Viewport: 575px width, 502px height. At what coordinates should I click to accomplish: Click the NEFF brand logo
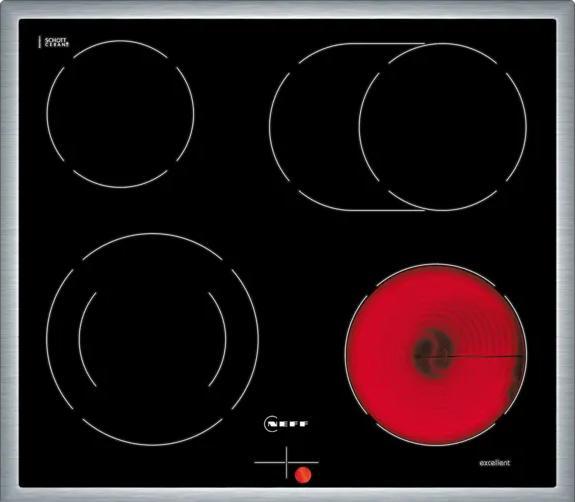(x=287, y=424)
